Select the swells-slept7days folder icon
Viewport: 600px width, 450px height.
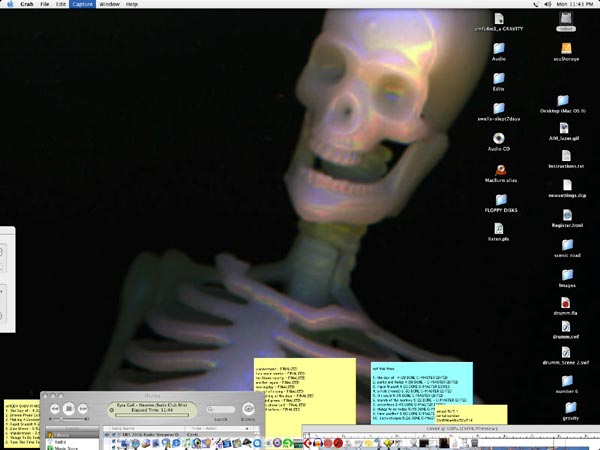499,108
